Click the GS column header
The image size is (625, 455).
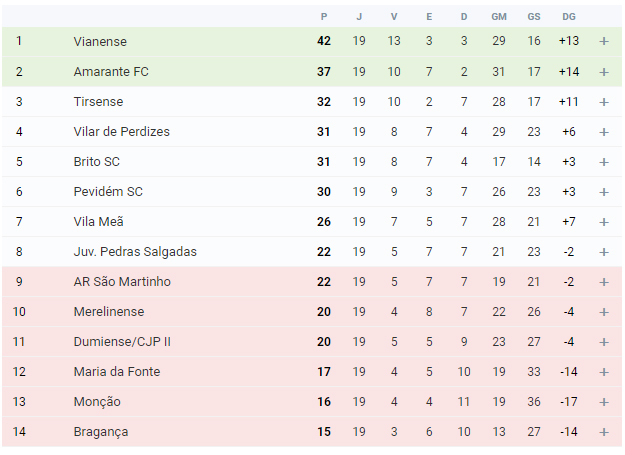click(534, 17)
